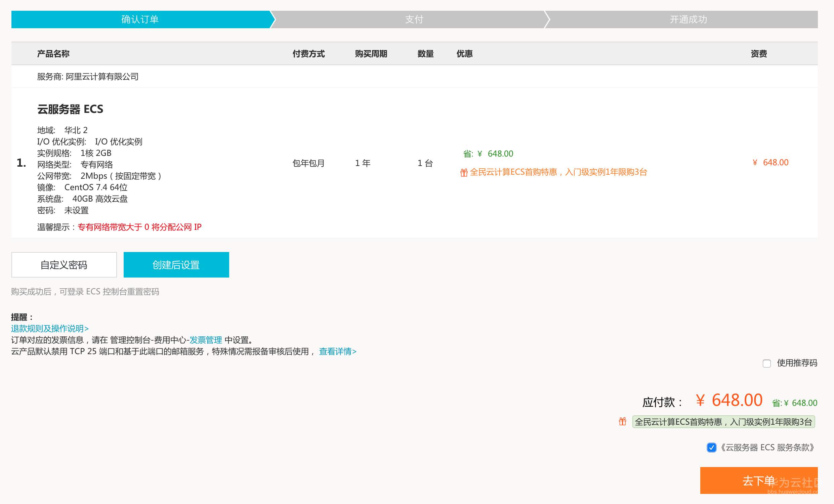
Task: Click the gift icon near the payment summary
Action: click(623, 422)
